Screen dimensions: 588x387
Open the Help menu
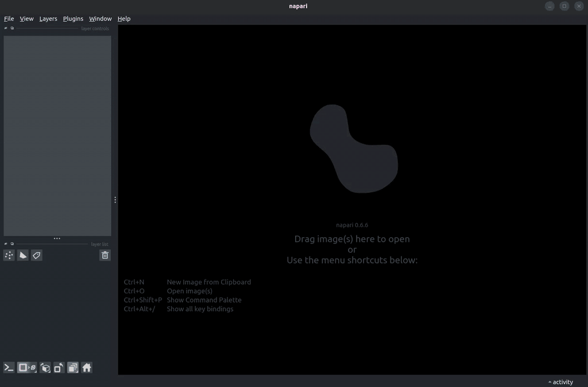point(124,18)
